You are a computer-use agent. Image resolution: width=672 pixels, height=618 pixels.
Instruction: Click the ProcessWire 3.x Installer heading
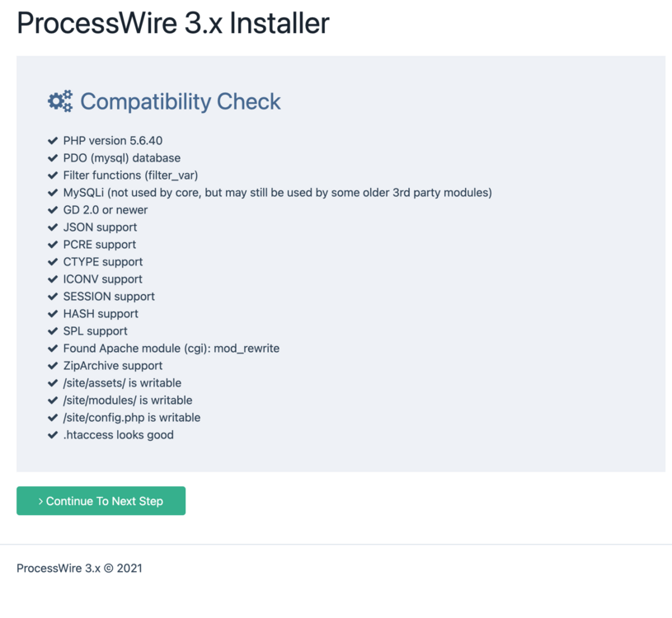pos(173,23)
